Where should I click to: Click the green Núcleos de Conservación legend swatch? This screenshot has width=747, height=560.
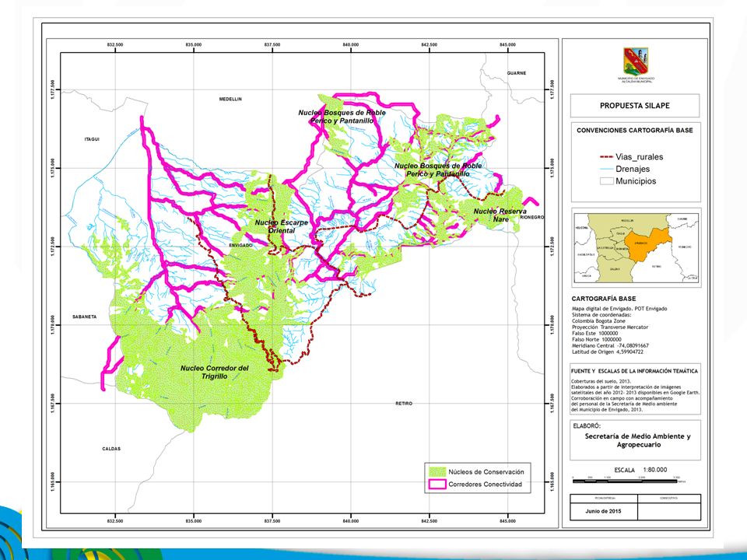click(437, 472)
